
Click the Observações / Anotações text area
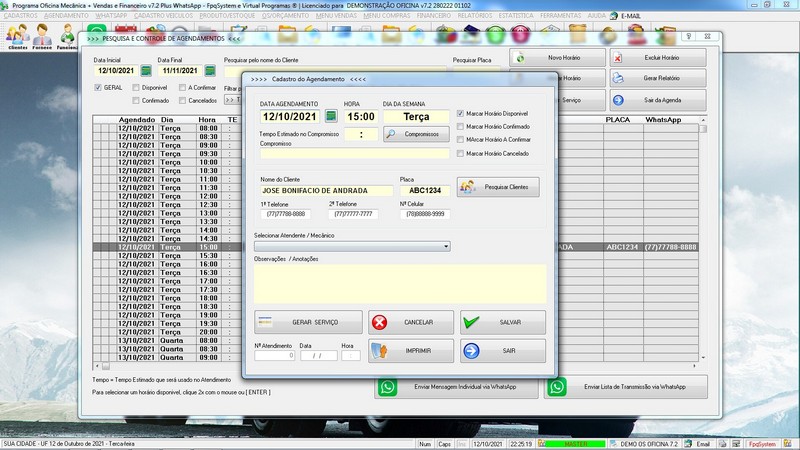click(x=400, y=284)
